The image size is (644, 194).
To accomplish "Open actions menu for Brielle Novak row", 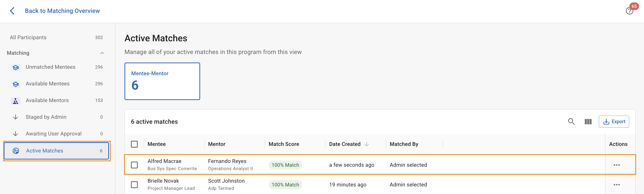I will [x=617, y=185].
